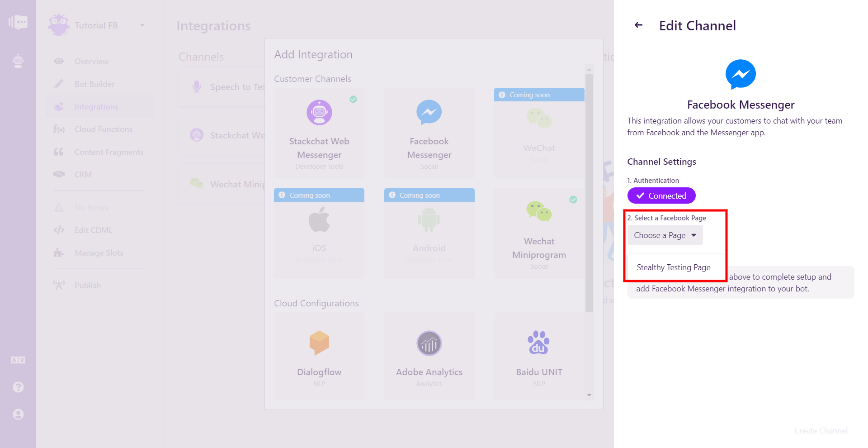
Task: Select the Wechat Miniprogram integration card
Action: [539, 234]
